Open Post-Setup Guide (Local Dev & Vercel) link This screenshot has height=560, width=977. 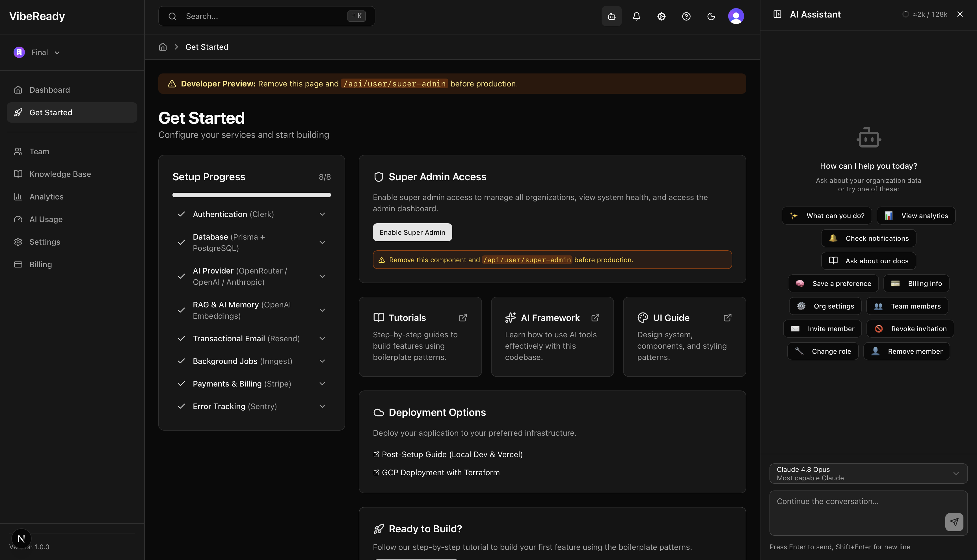[x=448, y=454]
